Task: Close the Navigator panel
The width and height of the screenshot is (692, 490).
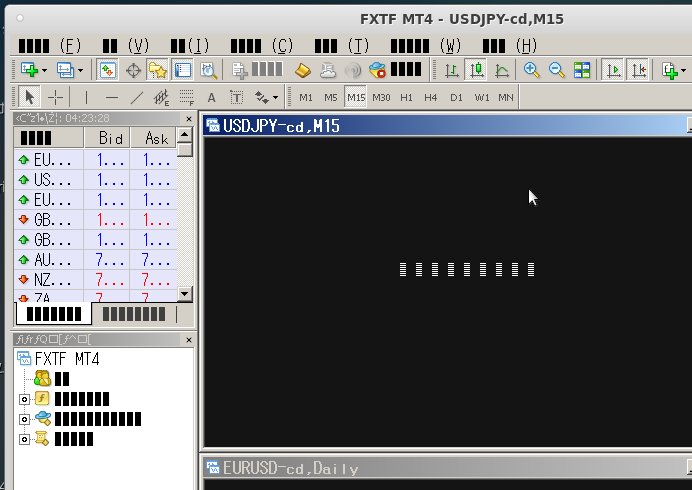Action: [189, 339]
